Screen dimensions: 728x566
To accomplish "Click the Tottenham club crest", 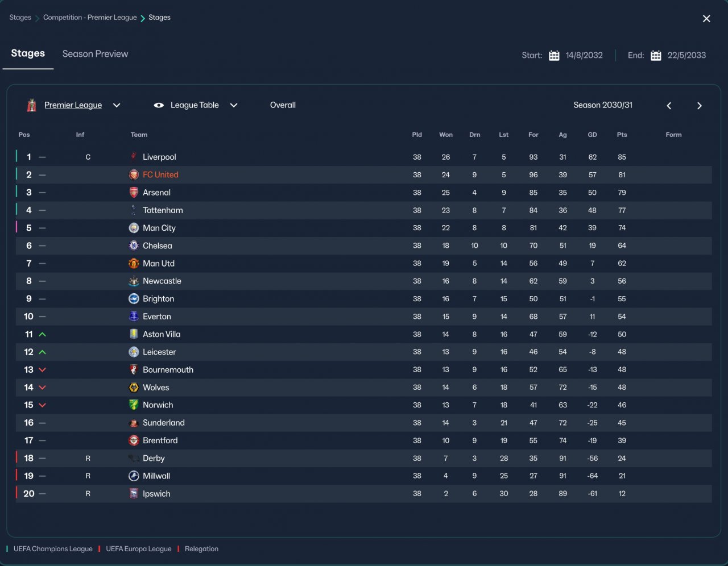I will [x=134, y=210].
